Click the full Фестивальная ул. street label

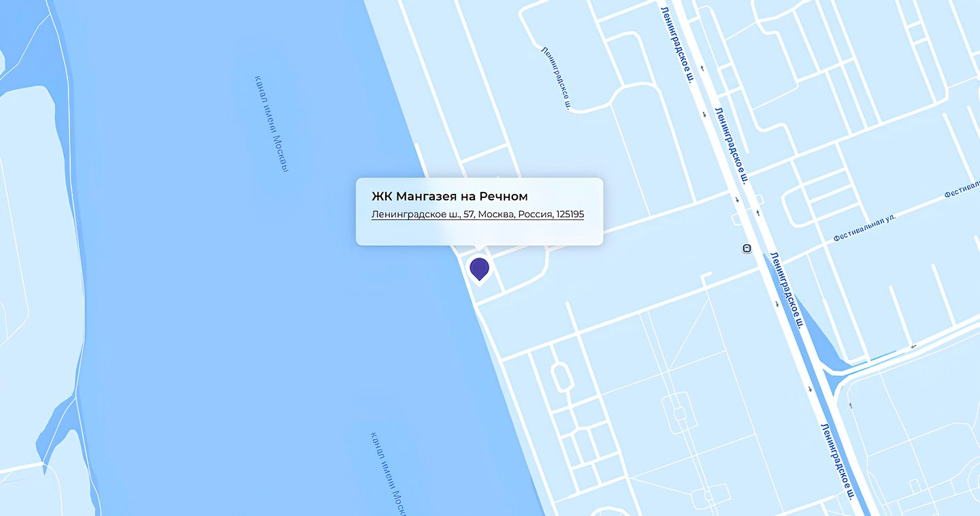click(x=865, y=228)
